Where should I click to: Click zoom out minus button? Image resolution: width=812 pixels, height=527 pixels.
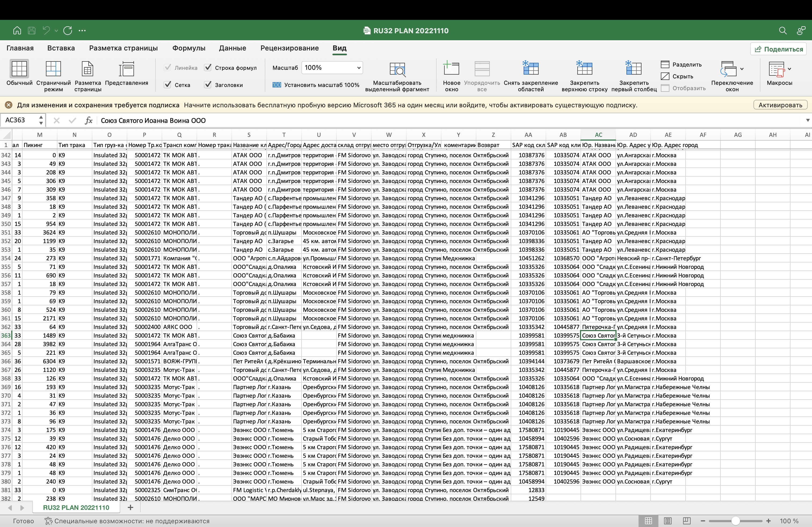click(703, 521)
